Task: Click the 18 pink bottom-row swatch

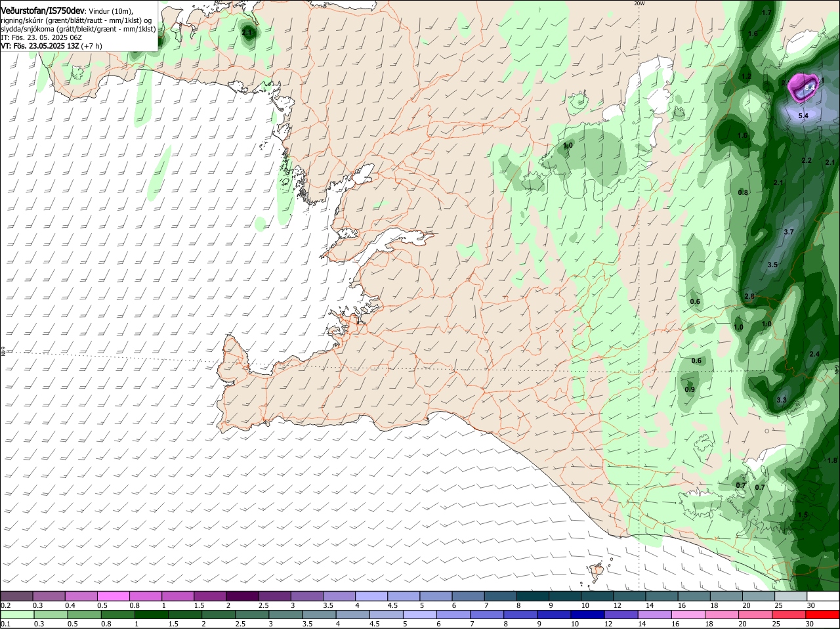Action: click(723, 614)
